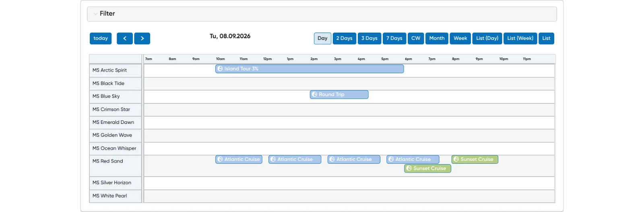Open the 10am Atlantic Cruise event
This screenshot has height=212, width=644.
(x=239, y=159)
